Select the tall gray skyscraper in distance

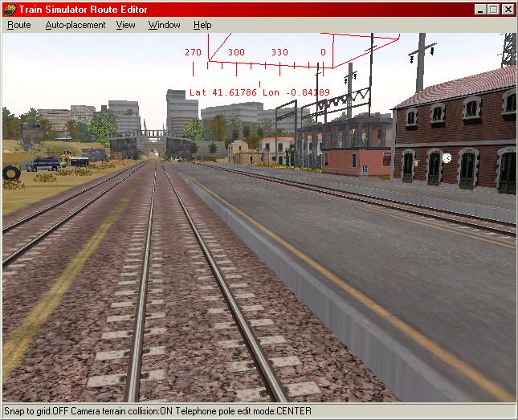pos(182,109)
